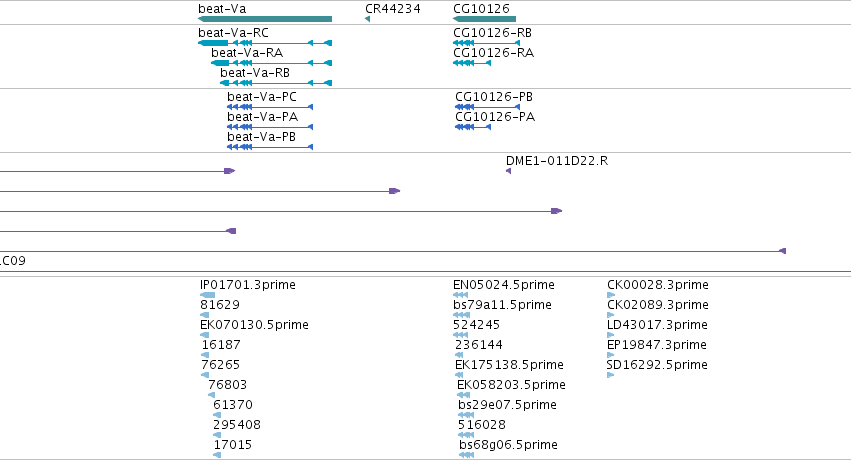
Task: Select the beat-Va-RA transcript
Action: point(271,63)
